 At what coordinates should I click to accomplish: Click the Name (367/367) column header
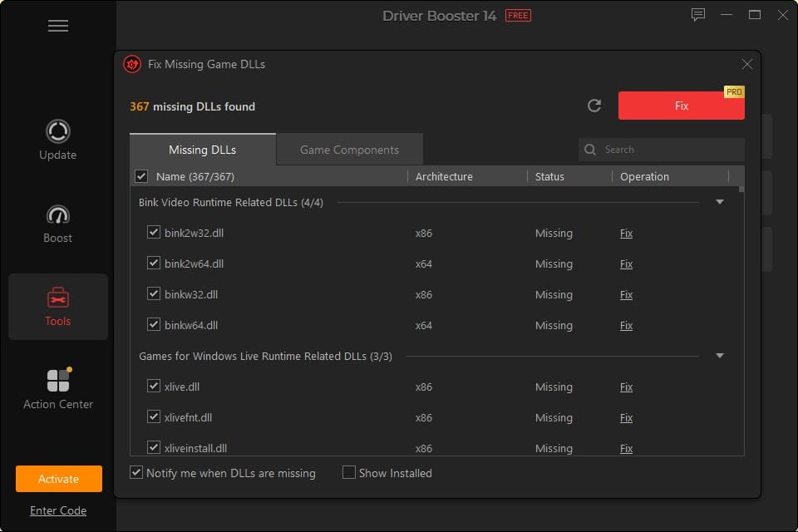coord(195,177)
